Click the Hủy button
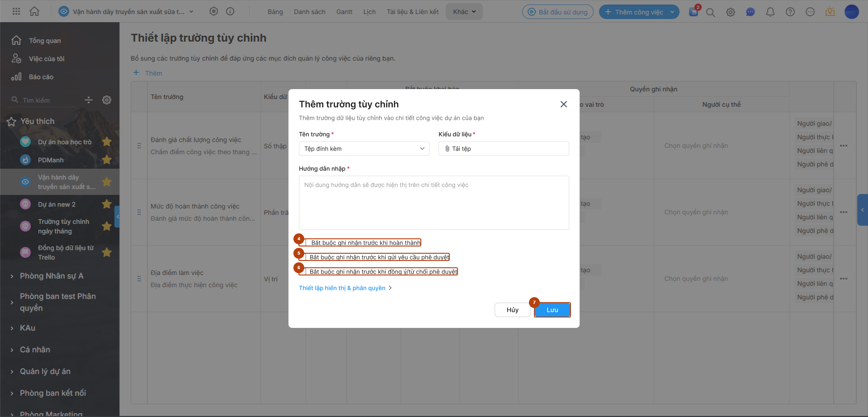868x417 pixels. (x=513, y=310)
